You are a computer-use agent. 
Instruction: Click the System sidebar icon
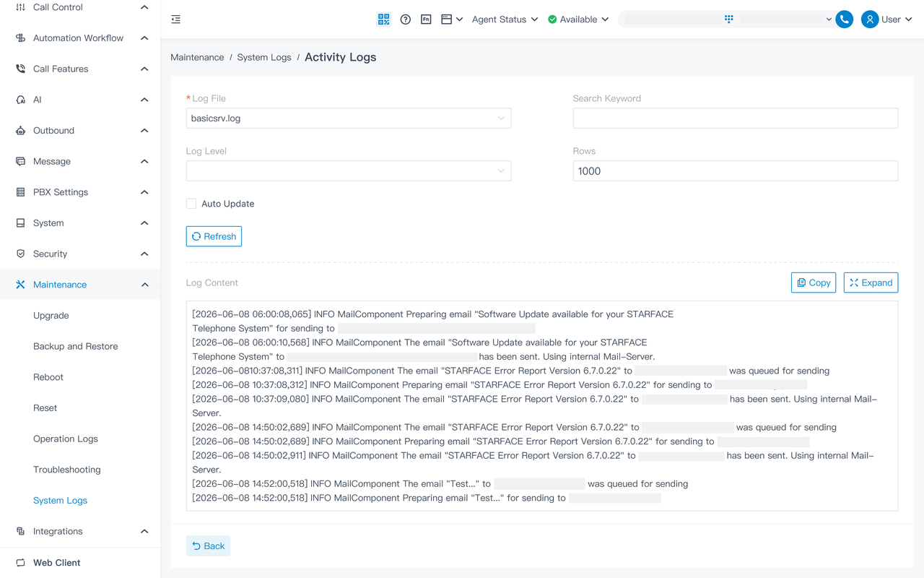[x=20, y=223]
